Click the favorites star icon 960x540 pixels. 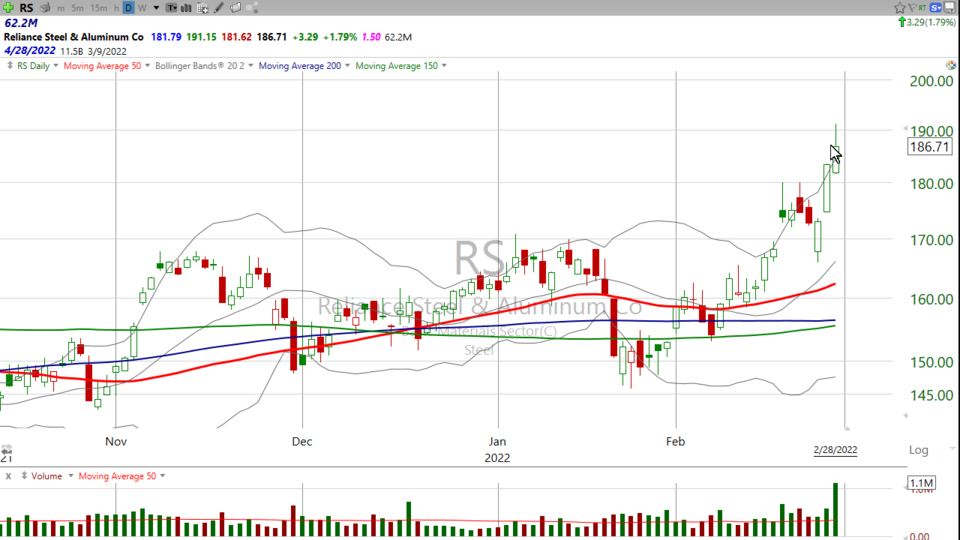coord(900,8)
